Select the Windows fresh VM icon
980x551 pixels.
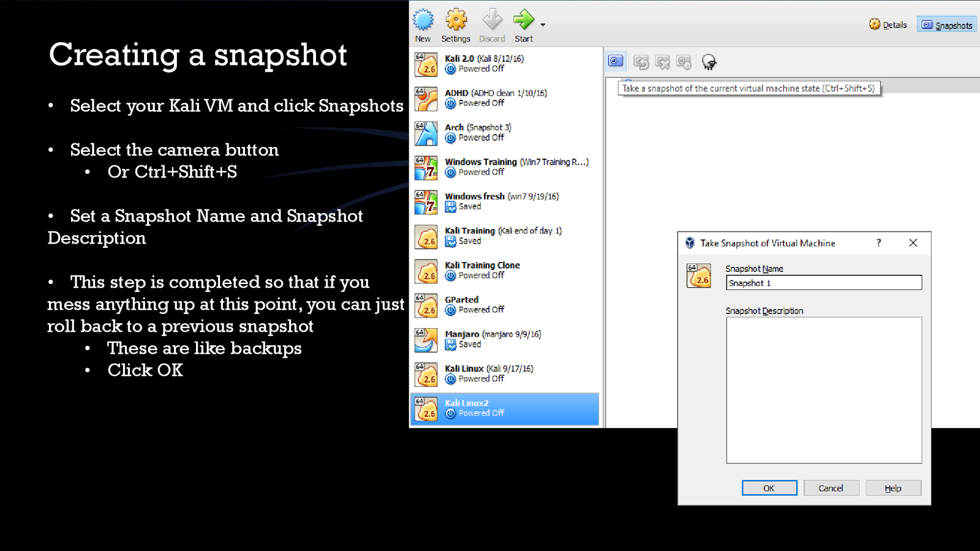(426, 202)
